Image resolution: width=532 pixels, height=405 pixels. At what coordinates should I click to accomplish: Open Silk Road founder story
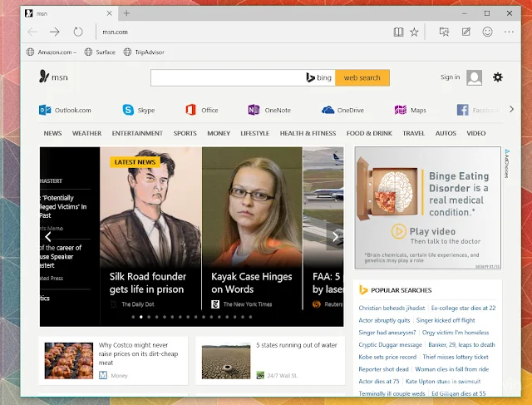pyautogui.click(x=148, y=283)
